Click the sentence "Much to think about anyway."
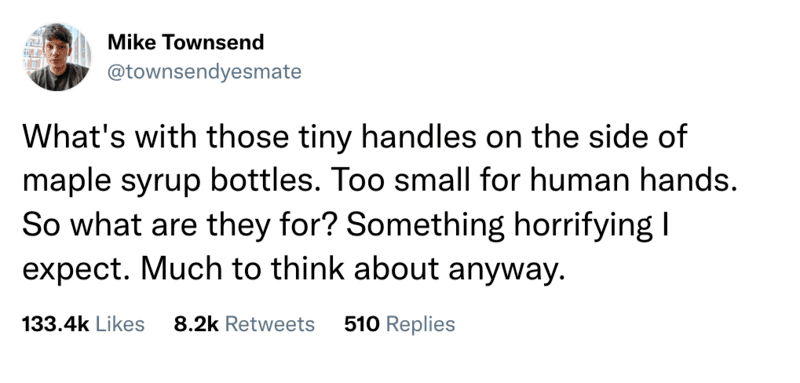Image resolution: width=800 pixels, height=383 pixels. tap(353, 270)
